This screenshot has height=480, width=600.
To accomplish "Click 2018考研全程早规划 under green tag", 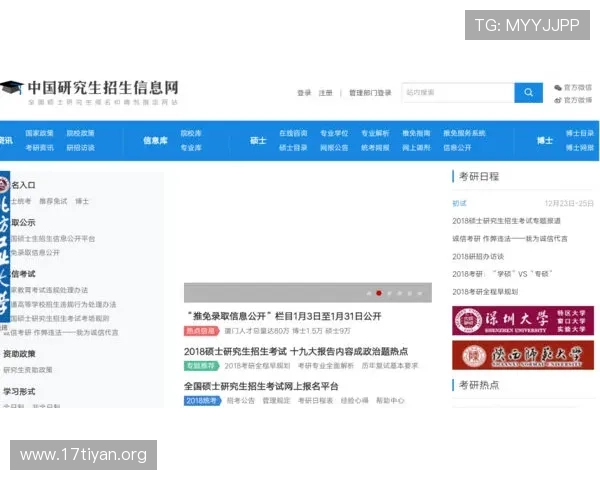I will point(257,366).
